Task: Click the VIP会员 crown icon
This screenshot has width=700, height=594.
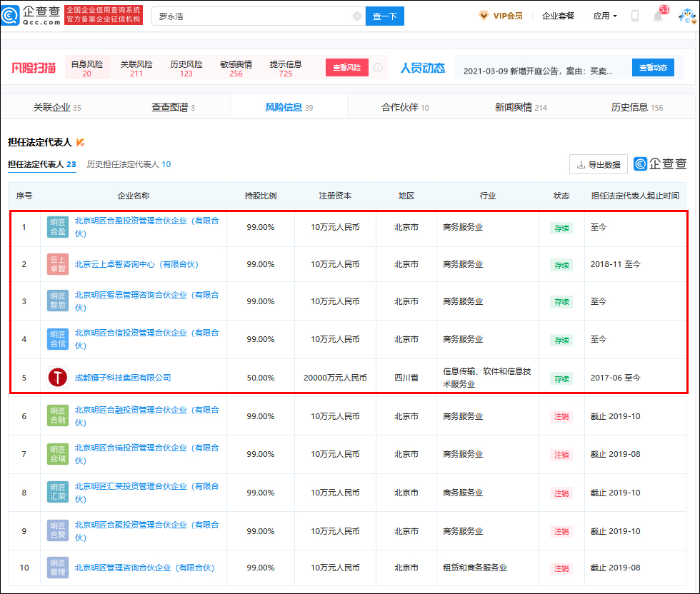Action: 485,16
